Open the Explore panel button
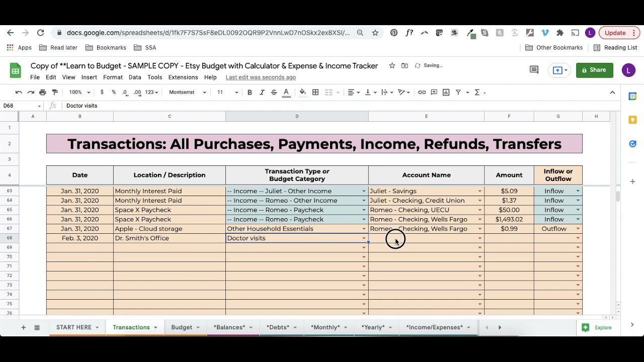 [597, 327]
